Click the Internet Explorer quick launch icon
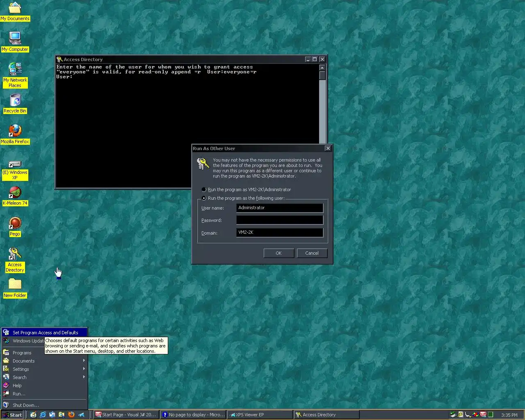The width and height of the screenshot is (525, 420). tap(43, 415)
